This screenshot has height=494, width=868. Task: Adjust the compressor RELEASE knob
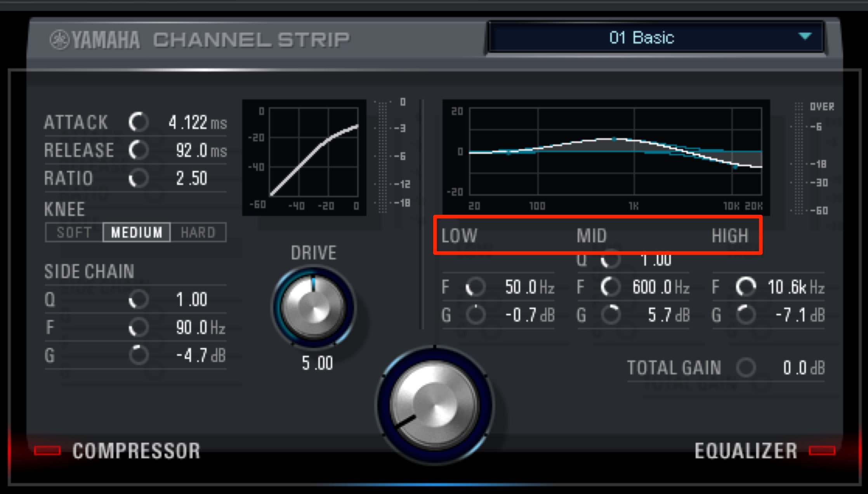pyautogui.click(x=139, y=150)
